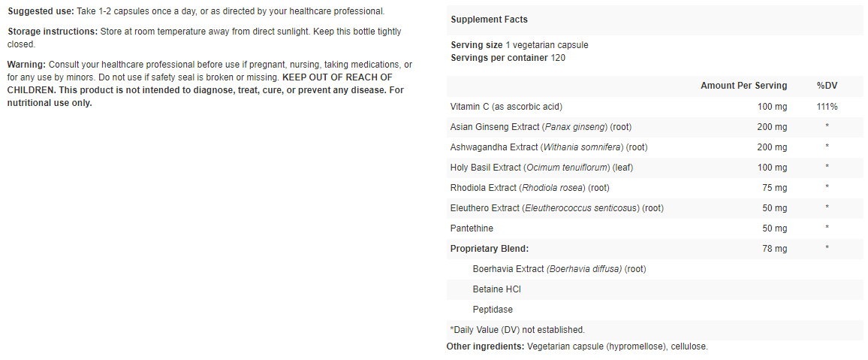Click the Eleuthero Extract row

(556, 208)
